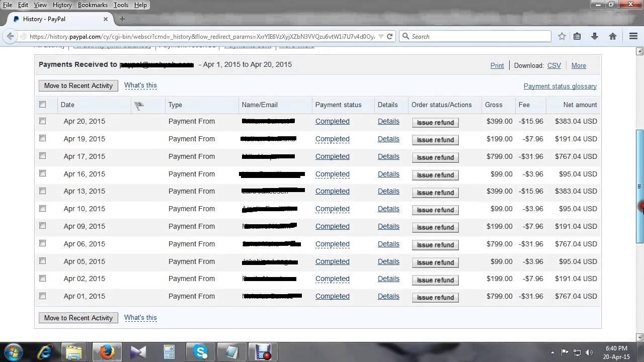Image resolution: width=644 pixels, height=362 pixels.
Task: Open the History menu
Action: [62, 5]
